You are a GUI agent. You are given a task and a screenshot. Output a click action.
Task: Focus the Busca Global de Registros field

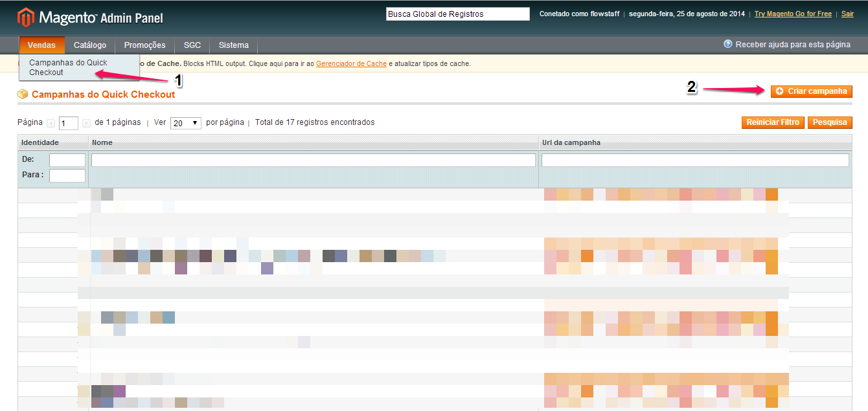pyautogui.click(x=458, y=14)
